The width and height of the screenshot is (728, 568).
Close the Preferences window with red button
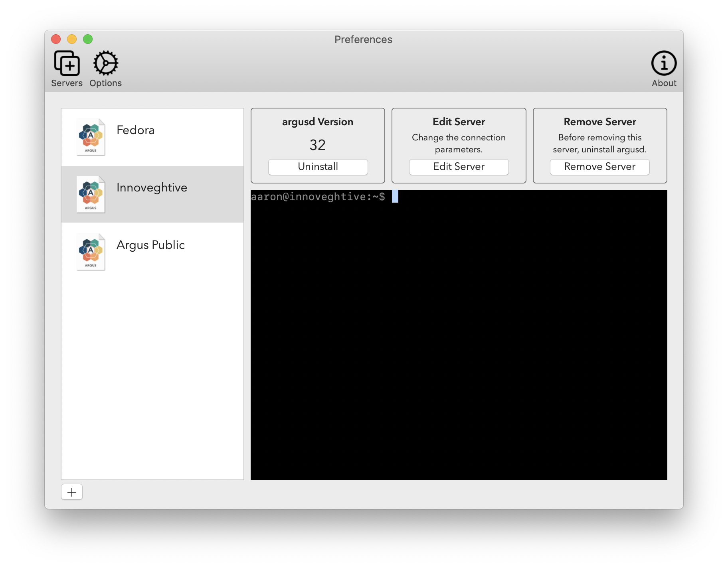tap(56, 39)
